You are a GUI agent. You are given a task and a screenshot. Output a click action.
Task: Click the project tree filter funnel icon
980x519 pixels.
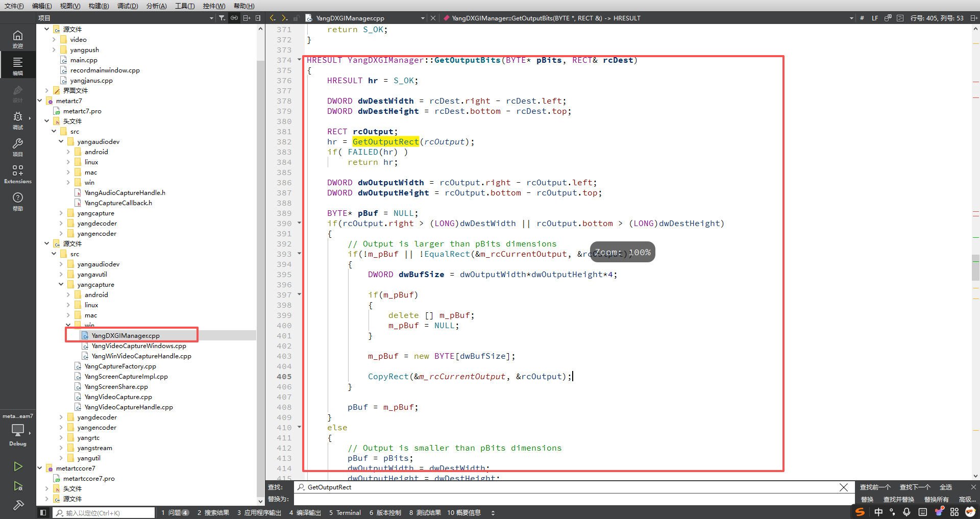pos(222,18)
